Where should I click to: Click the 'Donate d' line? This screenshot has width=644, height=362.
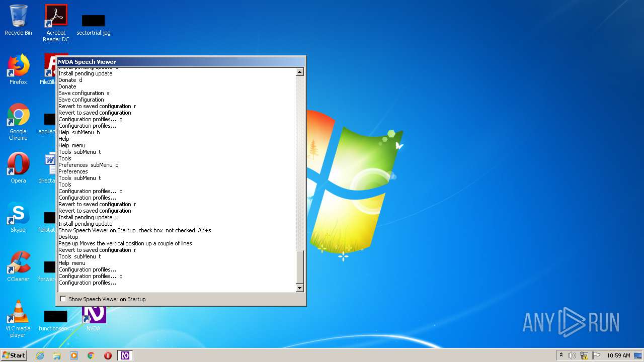tap(70, 80)
